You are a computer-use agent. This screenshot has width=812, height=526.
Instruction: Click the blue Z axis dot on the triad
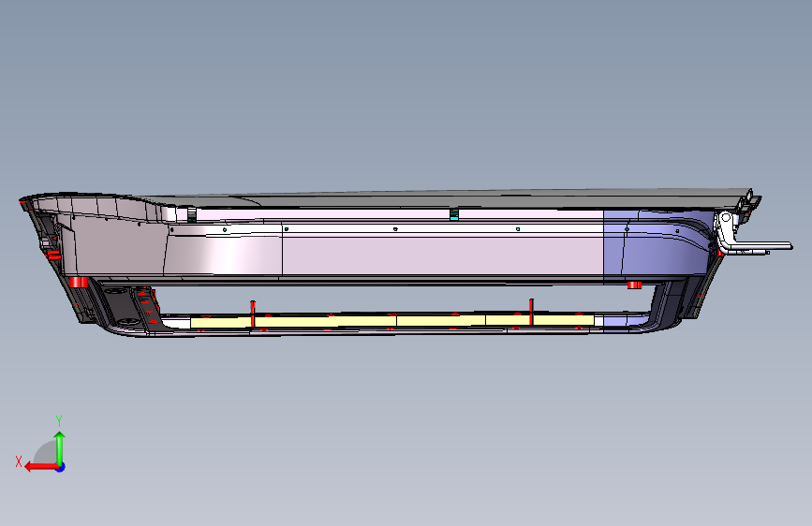[61, 467]
